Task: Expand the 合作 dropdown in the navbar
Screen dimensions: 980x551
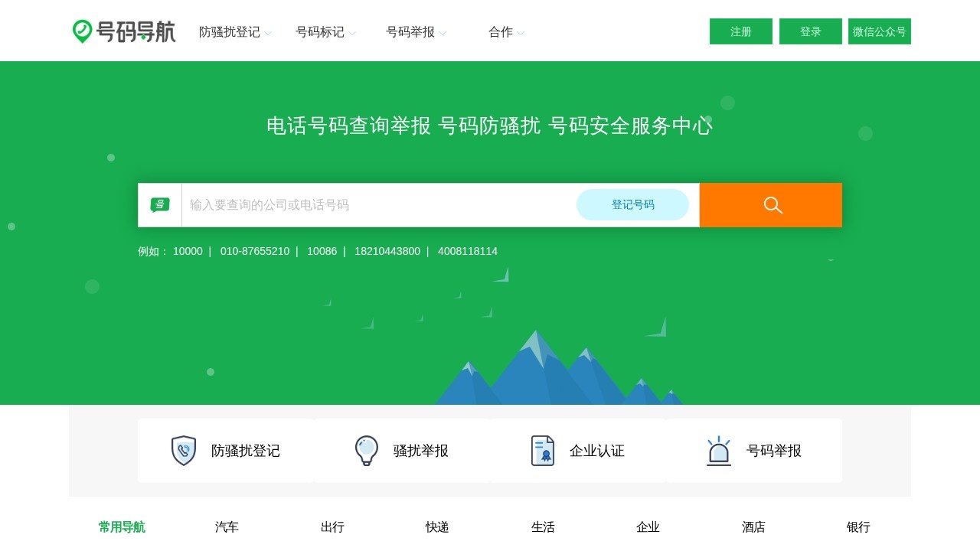Action: 500,32
